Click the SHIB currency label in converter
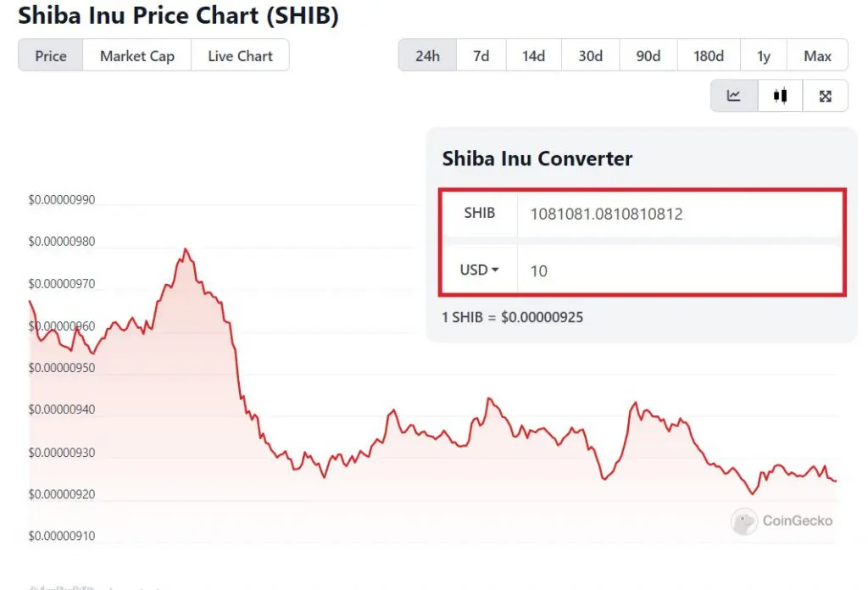 (x=480, y=213)
